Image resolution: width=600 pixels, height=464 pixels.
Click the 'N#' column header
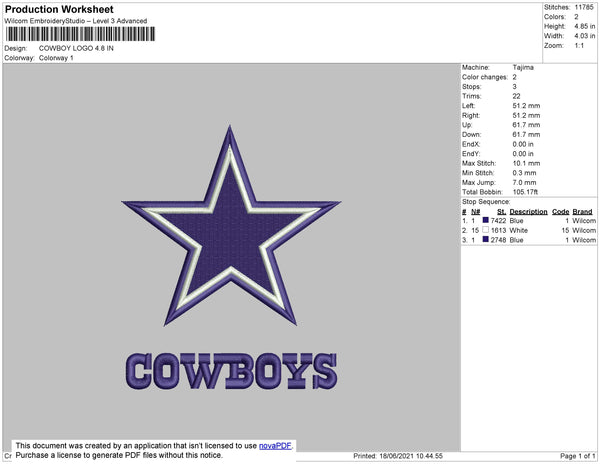point(476,212)
